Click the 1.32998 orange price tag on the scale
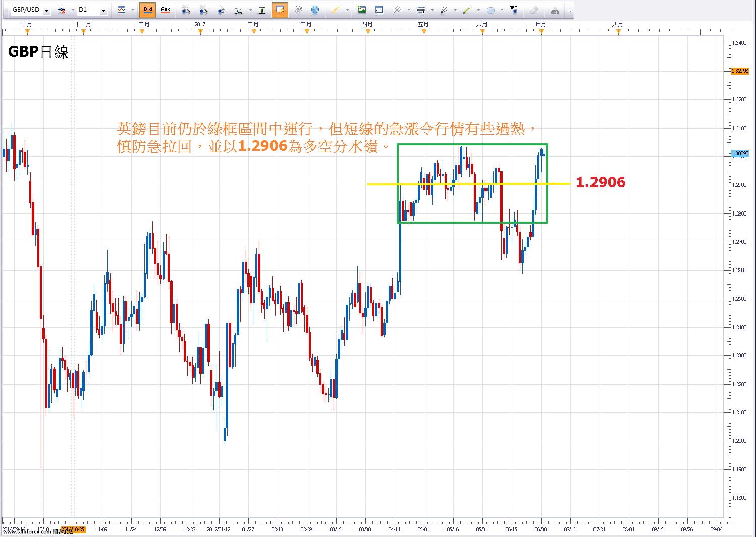This screenshot has width=756, height=537. pos(739,71)
